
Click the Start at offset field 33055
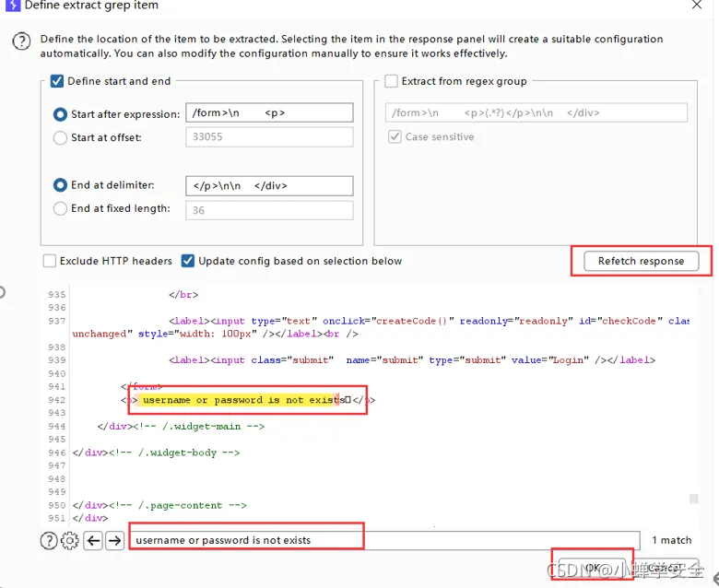[x=269, y=136]
